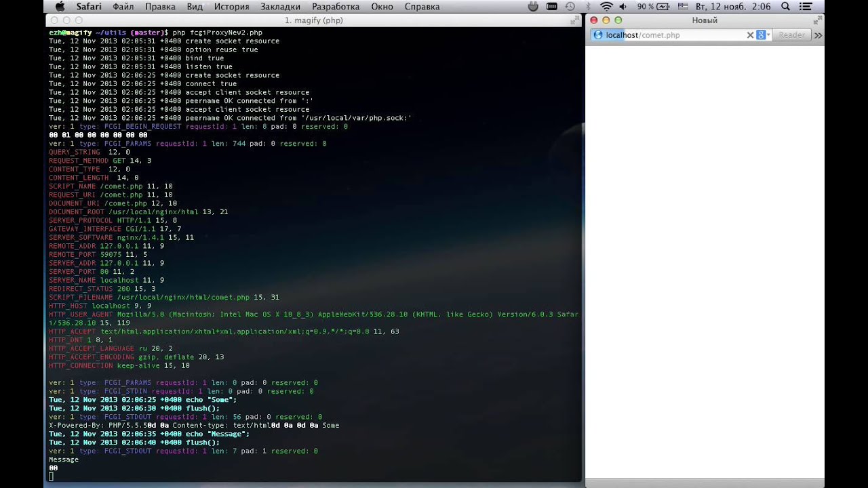This screenshot has width=868, height=488.
Task: Click the REQUEST_METHOD GET line
Action: [x=100, y=161]
